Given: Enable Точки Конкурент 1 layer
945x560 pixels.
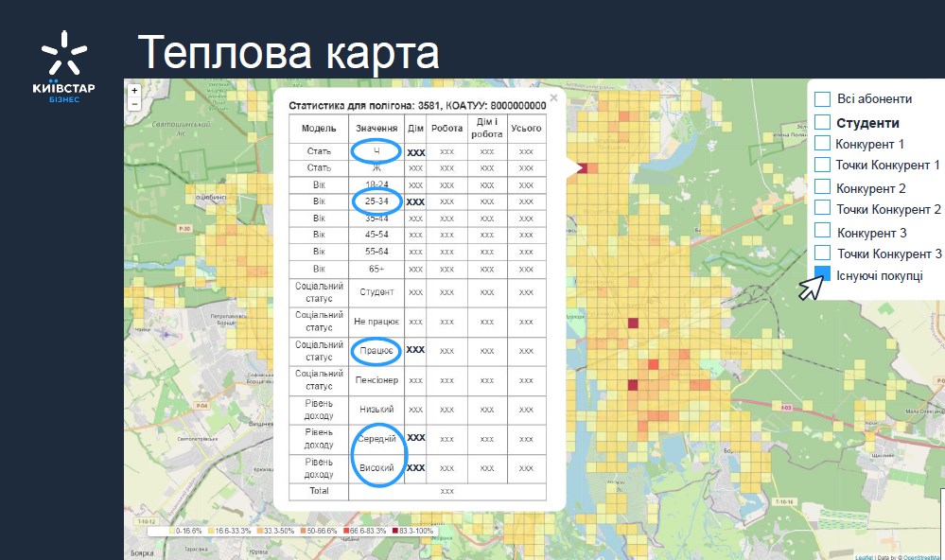Looking at the screenshot, I should (x=823, y=165).
